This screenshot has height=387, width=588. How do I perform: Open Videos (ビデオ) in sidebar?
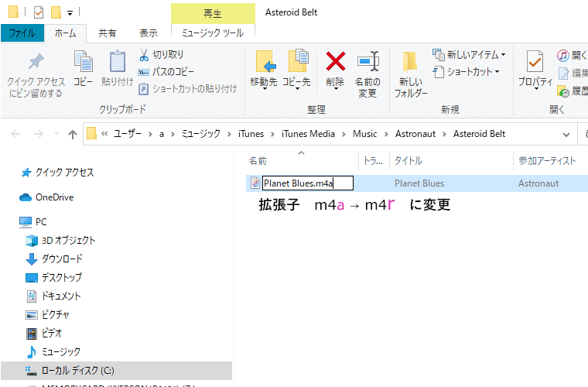[44, 333]
